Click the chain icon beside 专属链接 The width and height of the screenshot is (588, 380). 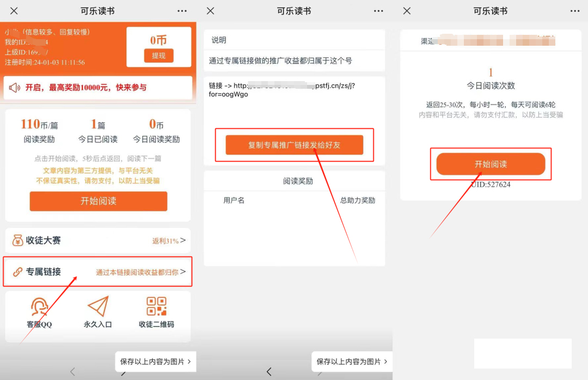tap(17, 272)
